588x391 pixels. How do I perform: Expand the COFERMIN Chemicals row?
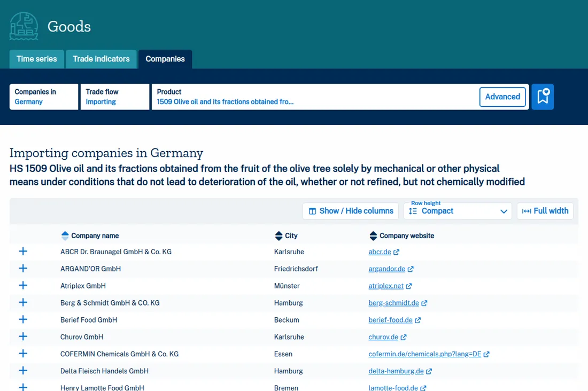23,354
